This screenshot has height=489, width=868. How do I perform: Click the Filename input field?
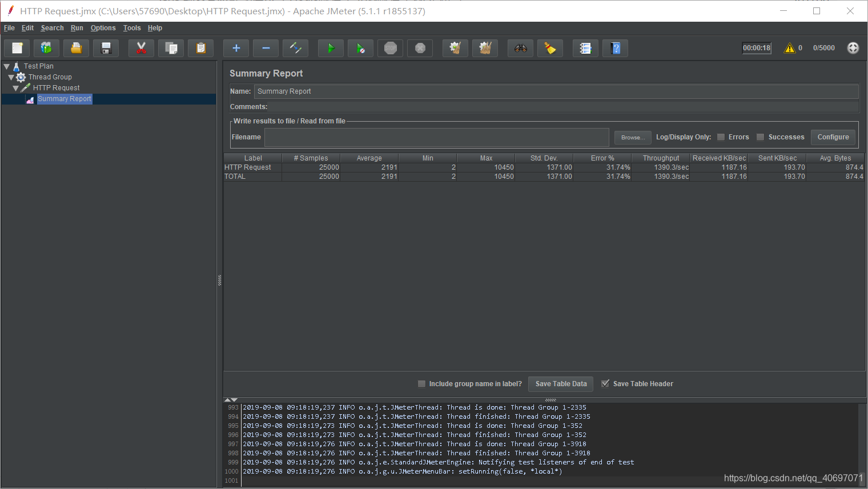coord(437,137)
